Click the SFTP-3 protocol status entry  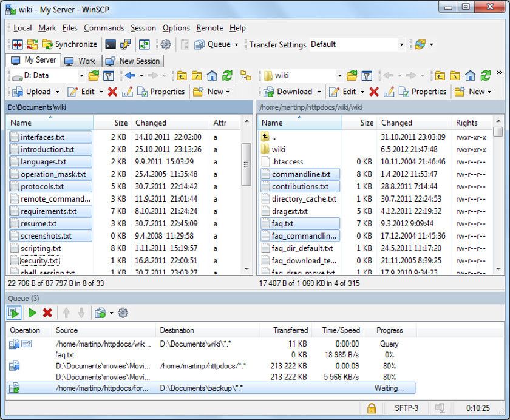click(406, 408)
